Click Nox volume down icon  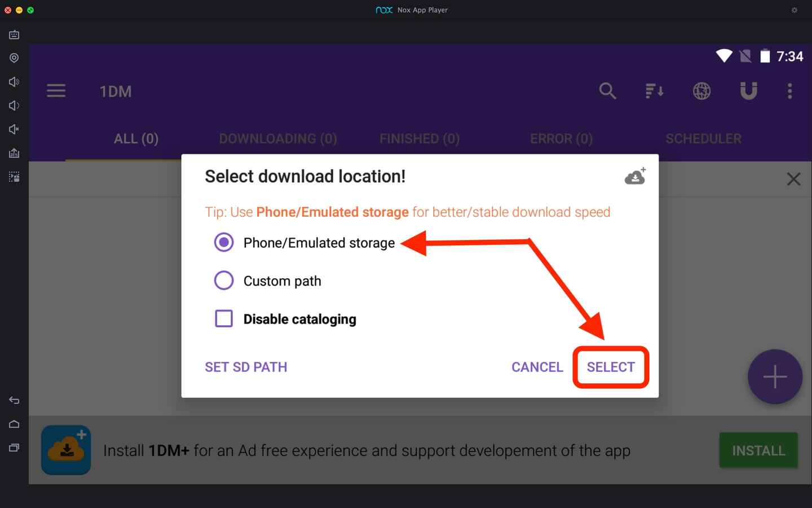pos(14,106)
